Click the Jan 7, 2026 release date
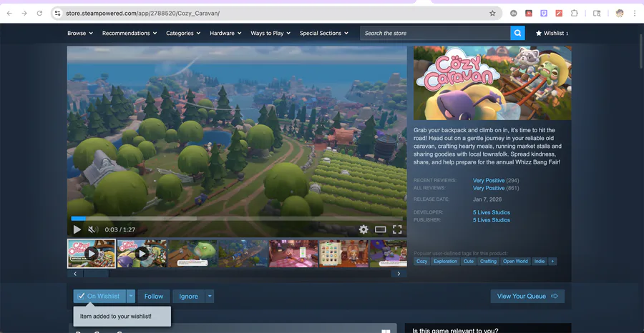 [x=487, y=199]
